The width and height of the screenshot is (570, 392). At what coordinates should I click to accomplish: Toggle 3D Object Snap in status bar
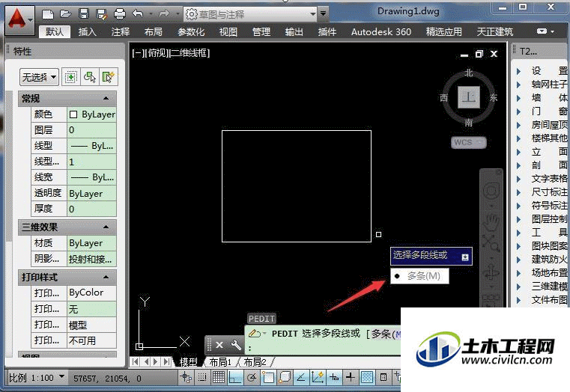click(x=285, y=378)
